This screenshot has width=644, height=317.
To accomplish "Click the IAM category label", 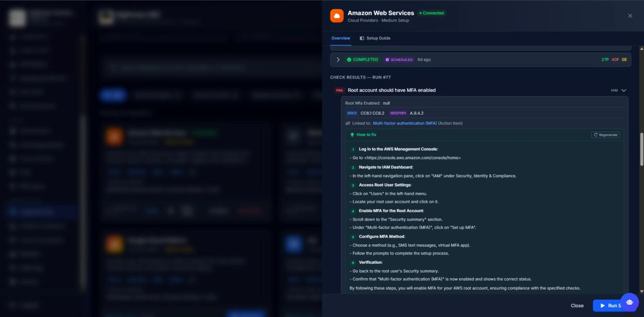I will point(614,90).
